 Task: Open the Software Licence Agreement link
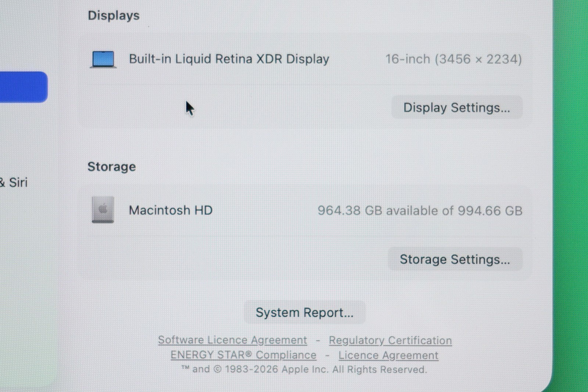(233, 340)
